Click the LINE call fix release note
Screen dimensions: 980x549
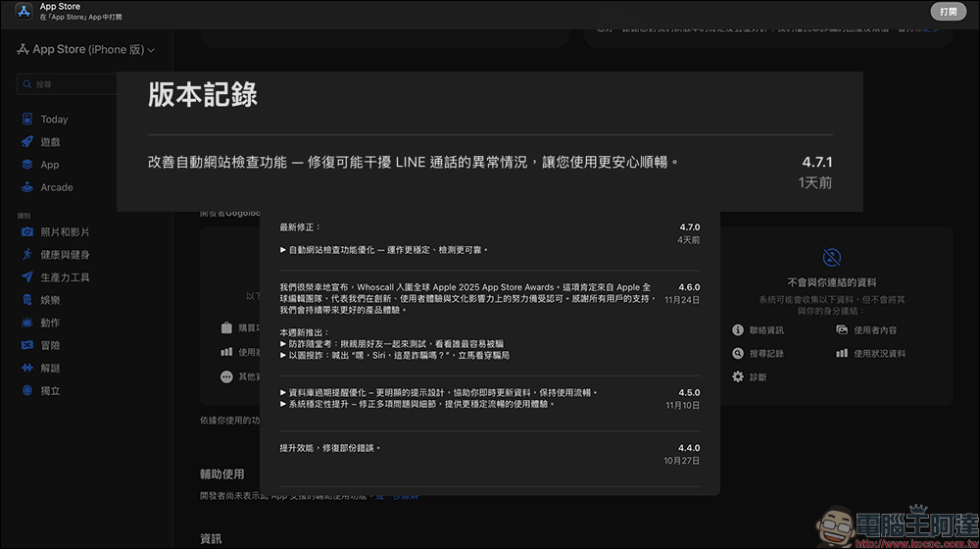[414, 162]
